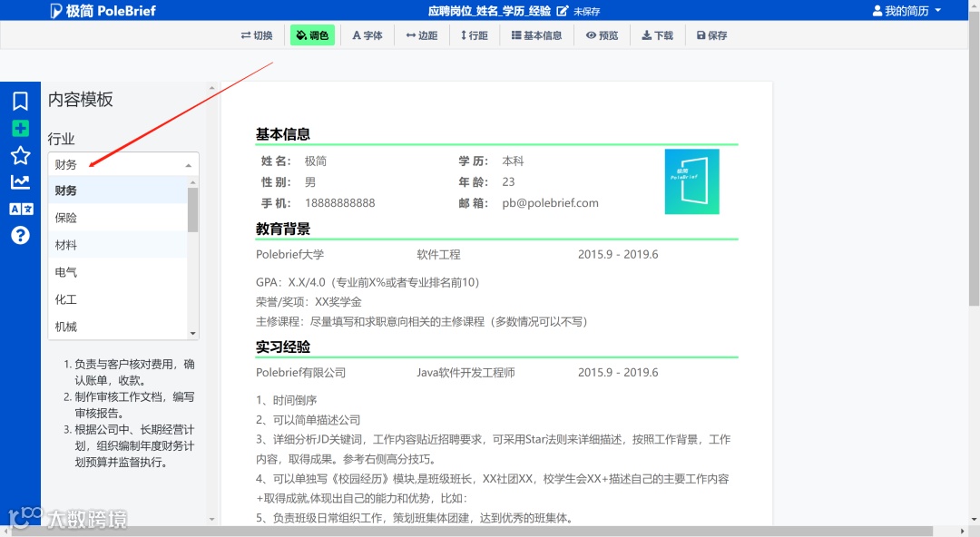Click the star icon in sidebar
980x537 pixels.
click(20, 156)
